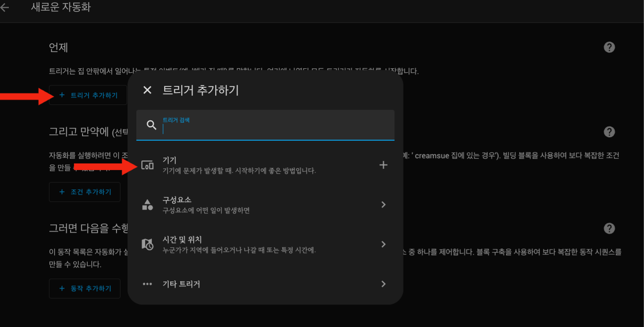Viewport: 644px width, 327px height.
Task: Expand 구성요소 with its chevron arrow
Action: click(x=383, y=204)
